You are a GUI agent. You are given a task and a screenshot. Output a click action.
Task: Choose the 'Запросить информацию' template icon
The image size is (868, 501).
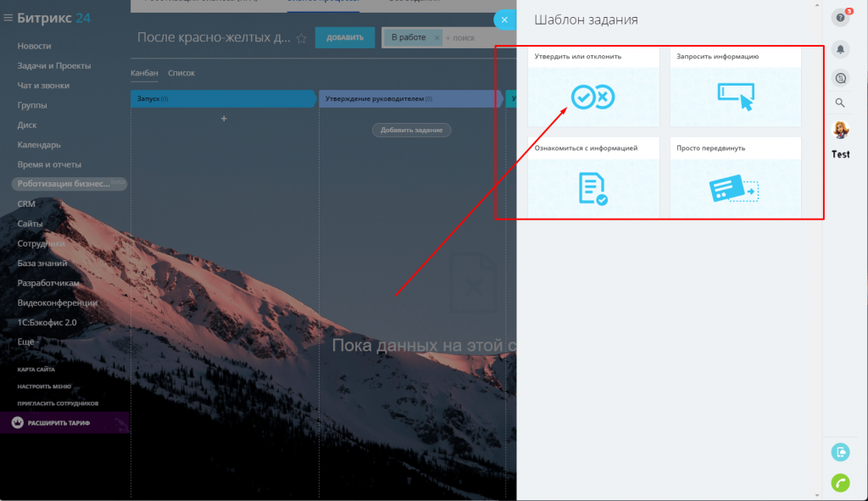(734, 95)
